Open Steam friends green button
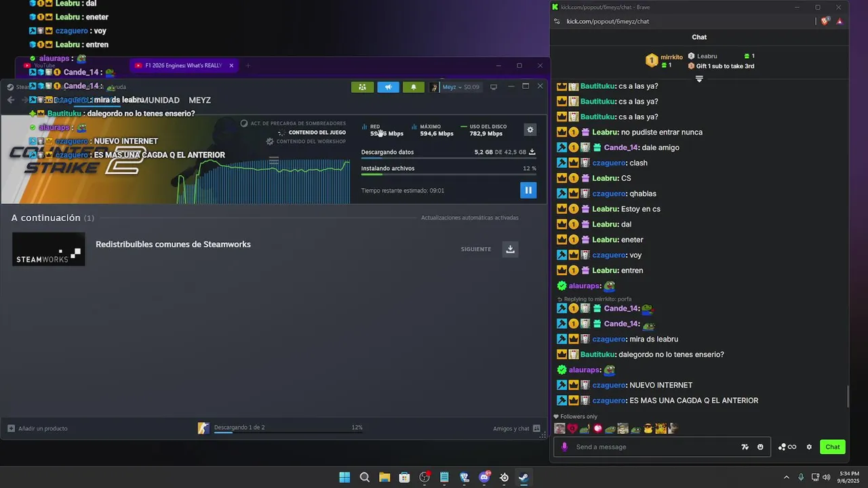Viewport: 868px width, 488px height. click(362, 87)
